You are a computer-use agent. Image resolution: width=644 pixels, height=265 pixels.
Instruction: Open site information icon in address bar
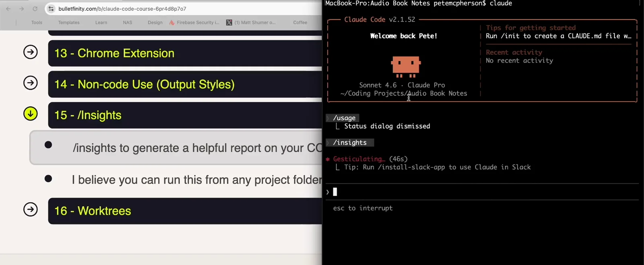pyautogui.click(x=51, y=8)
